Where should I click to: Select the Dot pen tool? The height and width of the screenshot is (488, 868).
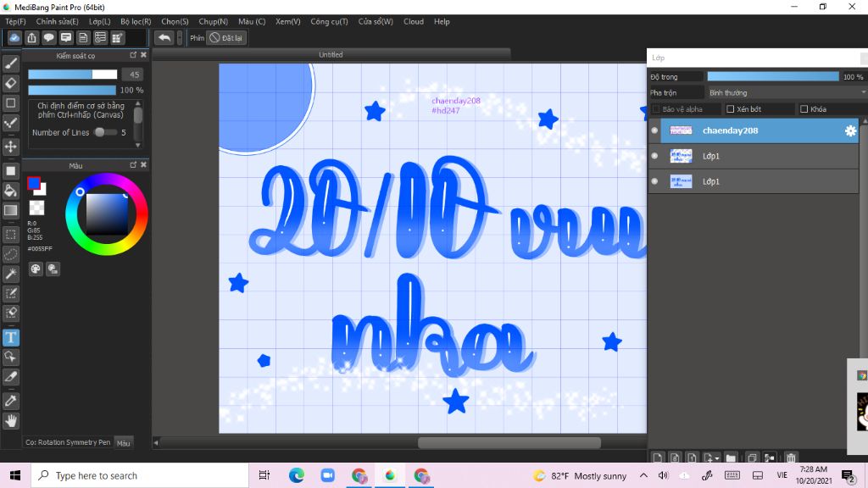[x=10, y=123]
